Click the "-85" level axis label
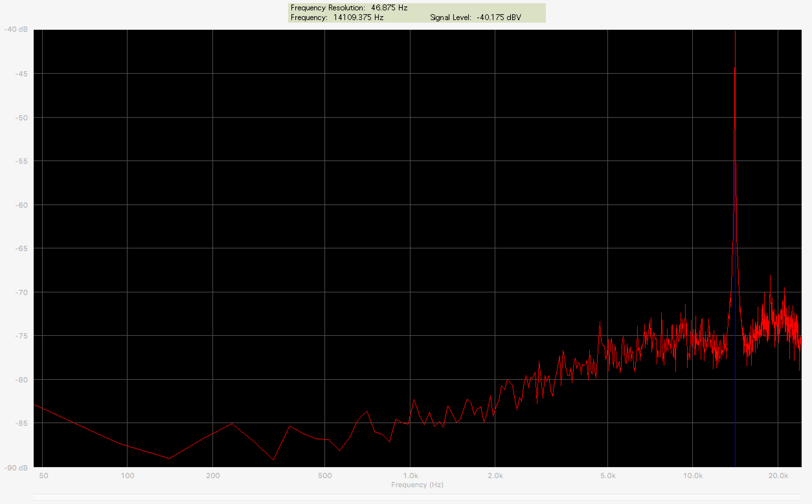Image resolution: width=812 pixels, height=504 pixels. (21, 423)
